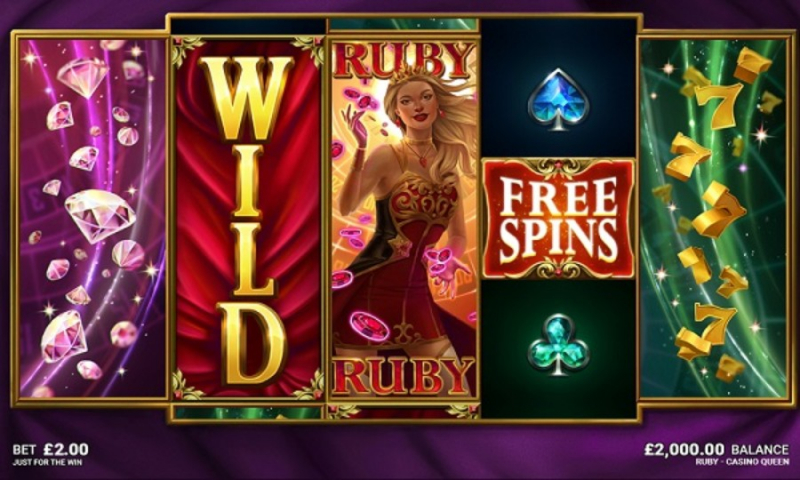Click the large diamond in pink reel
800x480 pixels.
[100, 215]
